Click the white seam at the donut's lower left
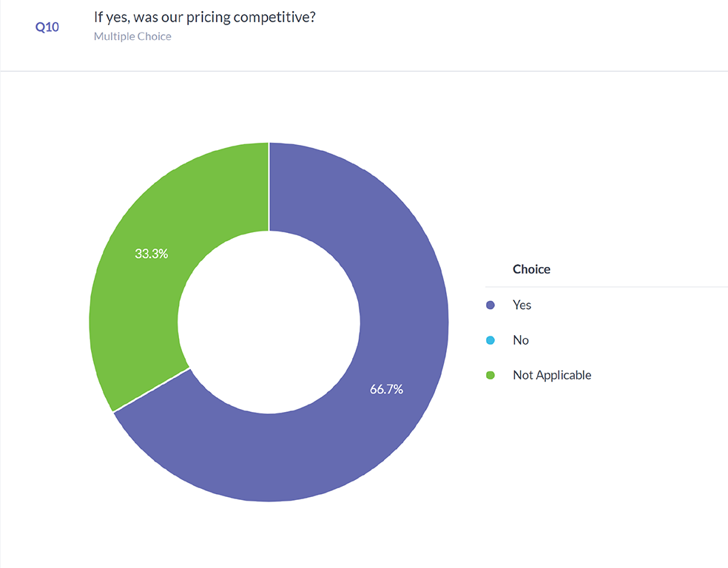This screenshot has height=568, width=728. pyautogui.click(x=152, y=390)
